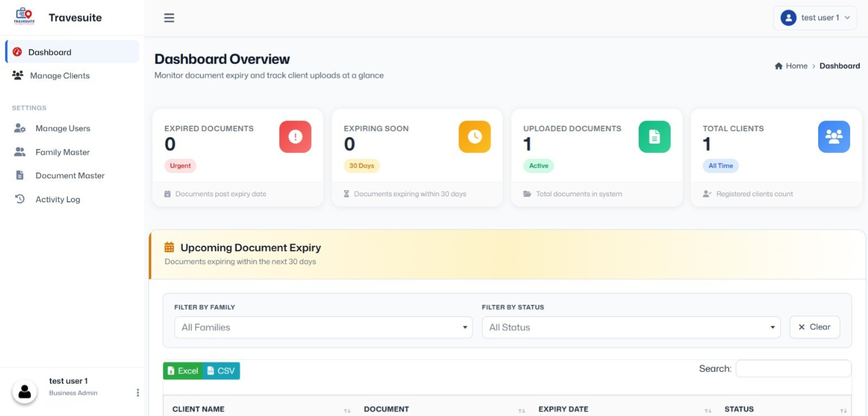868x416 pixels.
Task: Click the Travesuite logo icon
Action: coord(24,16)
